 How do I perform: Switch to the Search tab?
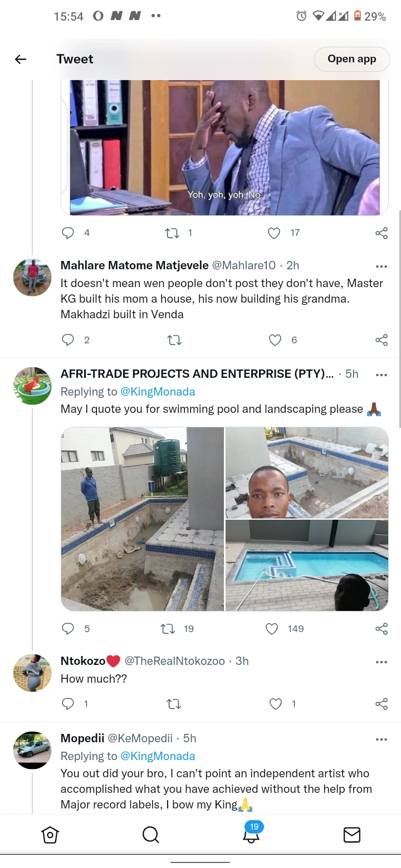pos(150,835)
